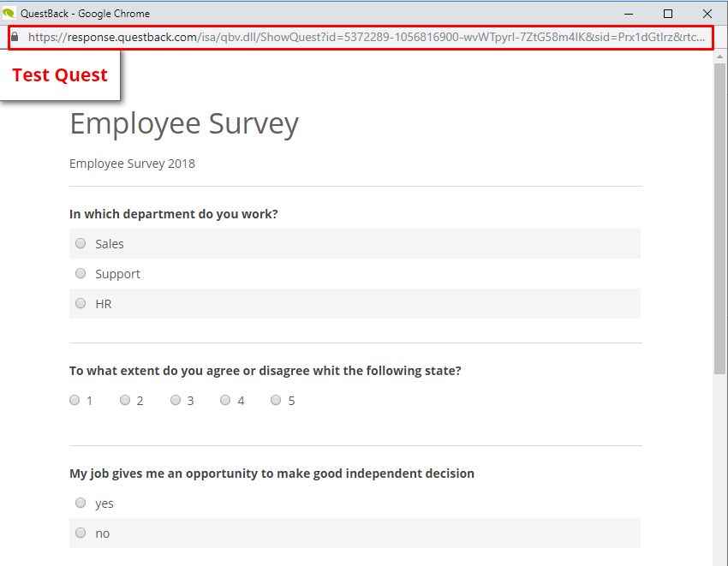The height and width of the screenshot is (566, 728).
Task: Click the QuestBack favicon in title bar
Action: point(9,13)
